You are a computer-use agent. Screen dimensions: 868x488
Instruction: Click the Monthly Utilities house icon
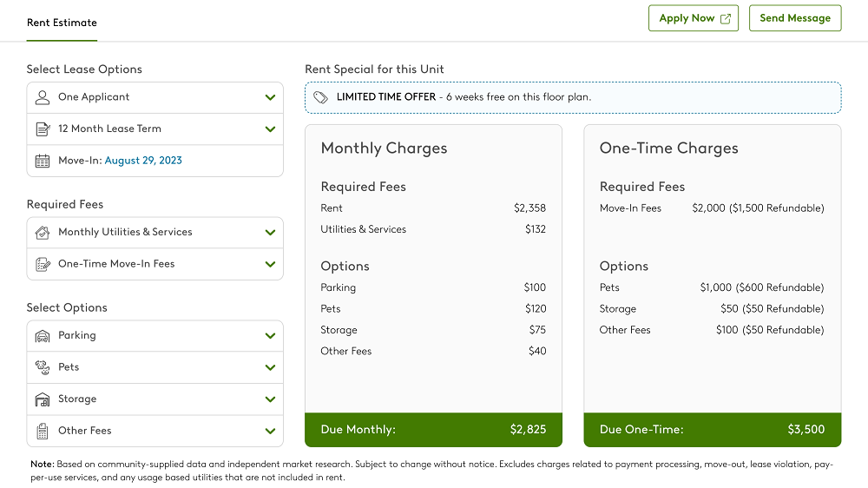point(42,233)
